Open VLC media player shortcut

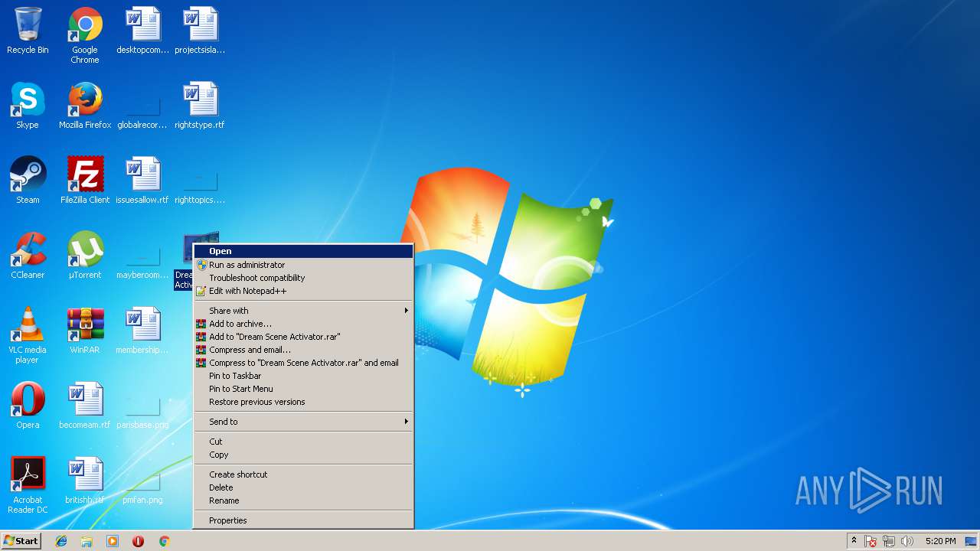click(28, 335)
